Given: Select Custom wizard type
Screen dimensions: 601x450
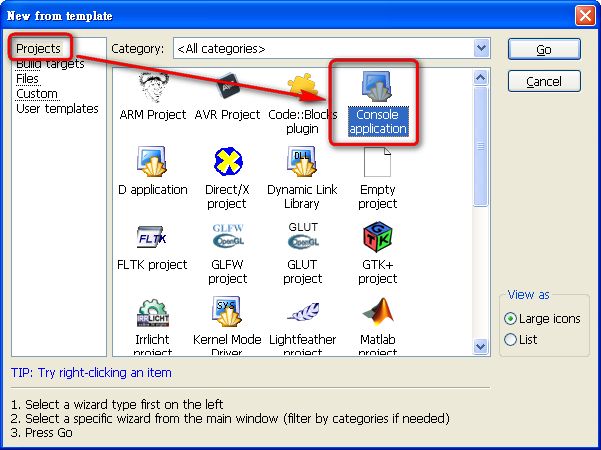Looking at the screenshot, I should 37,94.
